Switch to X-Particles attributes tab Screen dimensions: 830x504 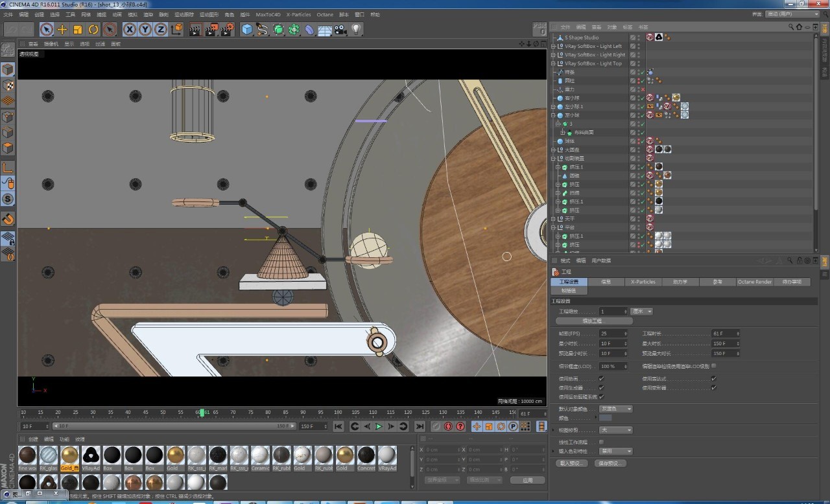(643, 282)
